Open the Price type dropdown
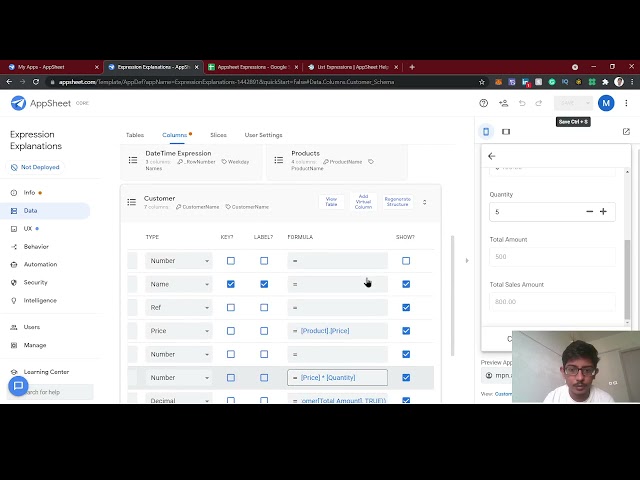This screenshot has width=640, height=480. (179, 331)
